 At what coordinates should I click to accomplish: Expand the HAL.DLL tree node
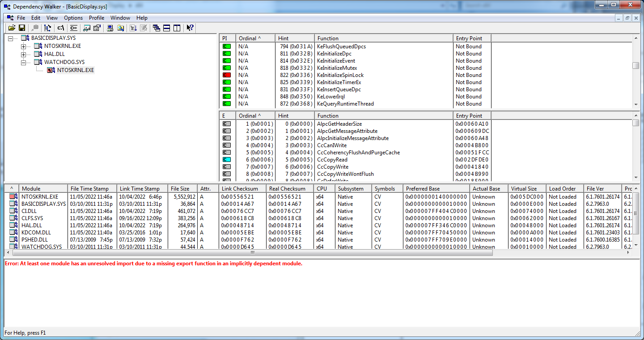tap(24, 55)
